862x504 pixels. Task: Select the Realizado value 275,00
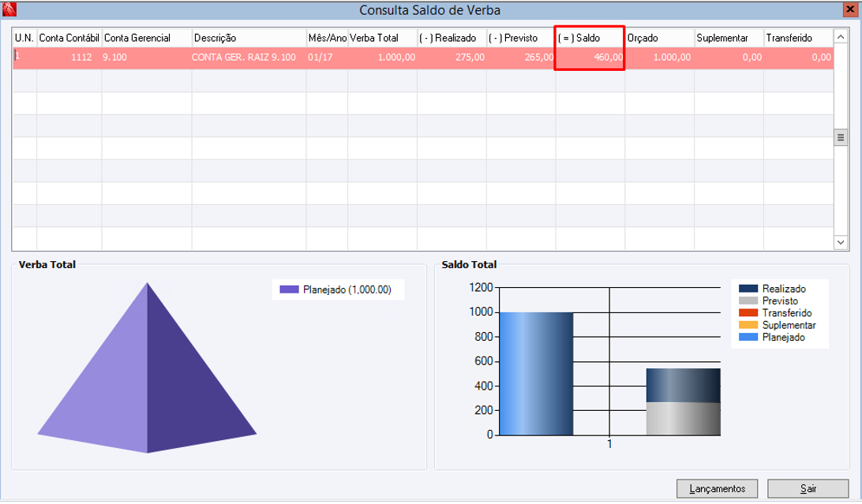[452, 57]
